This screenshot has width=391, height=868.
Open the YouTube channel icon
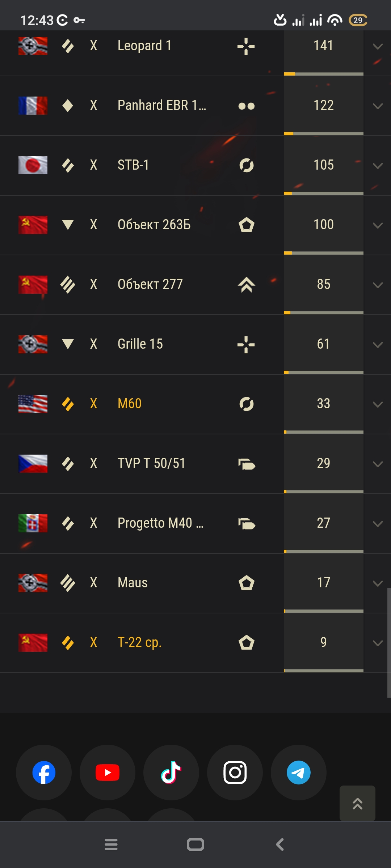click(x=108, y=773)
